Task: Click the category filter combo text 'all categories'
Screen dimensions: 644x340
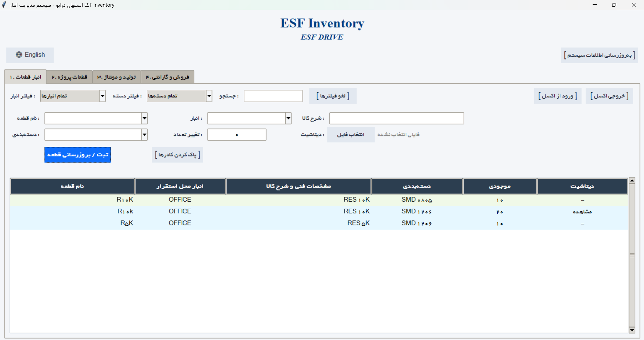Action: click(x=163, y=96)
